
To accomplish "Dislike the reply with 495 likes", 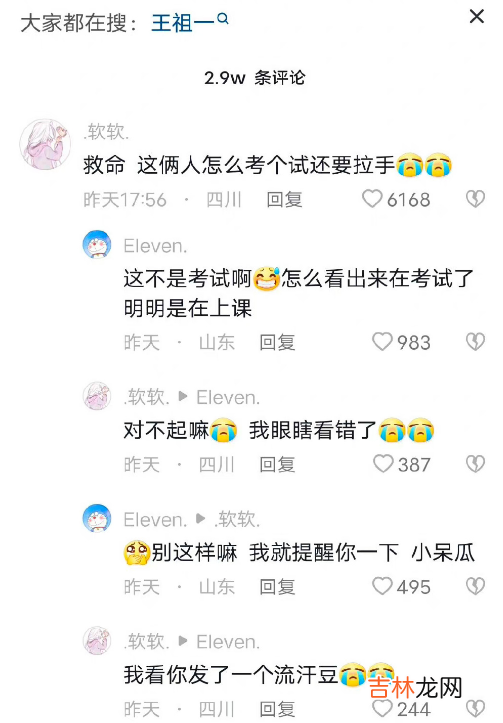I will coord(475,586).
